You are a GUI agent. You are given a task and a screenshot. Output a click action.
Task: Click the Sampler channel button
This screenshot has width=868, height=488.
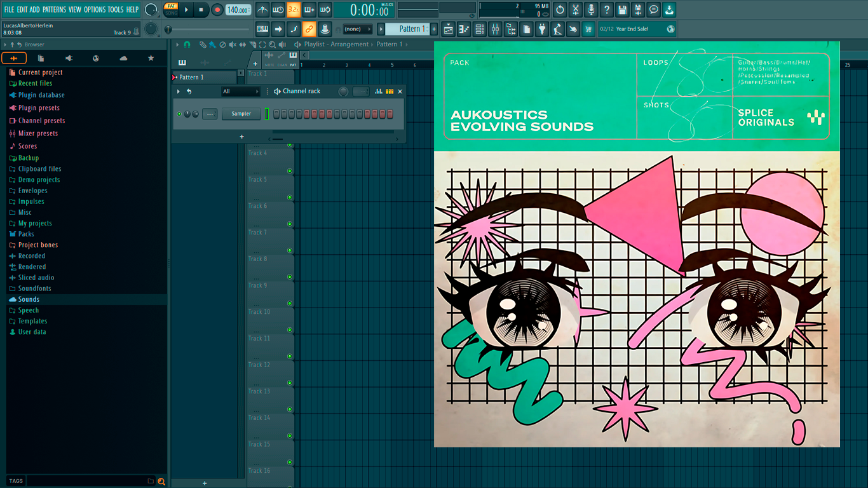coord(241,114)
